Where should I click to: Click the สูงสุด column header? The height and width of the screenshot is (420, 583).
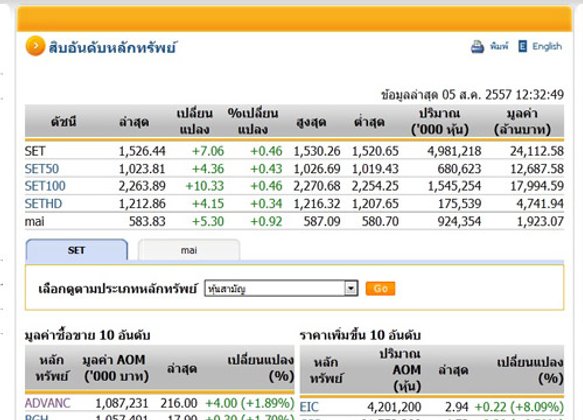[x=311, y=122]
